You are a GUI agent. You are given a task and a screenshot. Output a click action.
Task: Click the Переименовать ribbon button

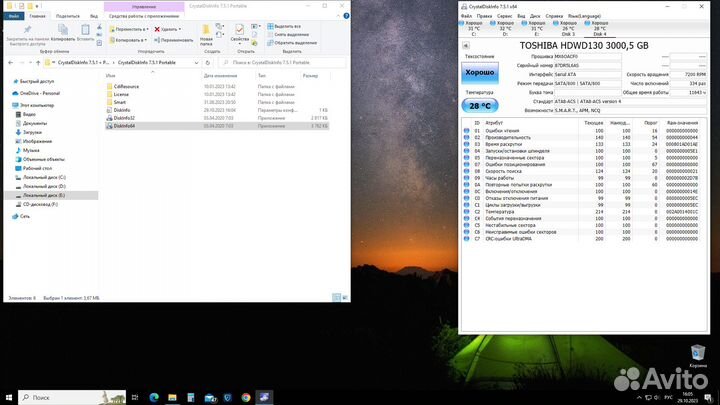tap(174, 40)
